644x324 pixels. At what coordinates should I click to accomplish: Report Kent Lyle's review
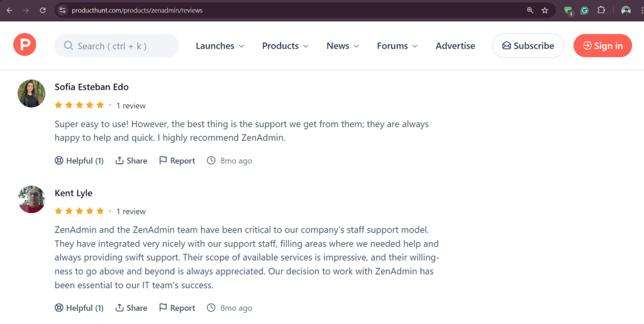point(177,308)
